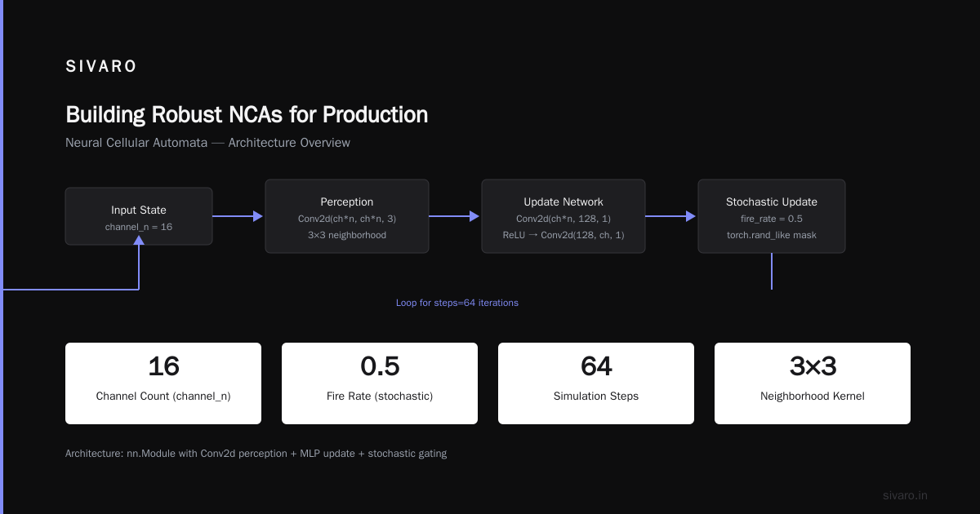Select the Perception node box
The image size is (980, 514).
tap(347, 216)
